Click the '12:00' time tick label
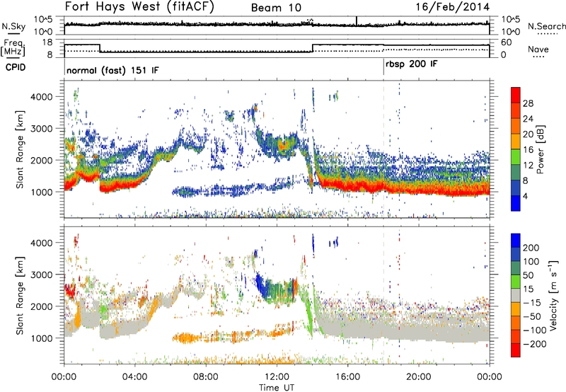The width and height of the screenshot is (566, 392). click(x=277, y=377)
